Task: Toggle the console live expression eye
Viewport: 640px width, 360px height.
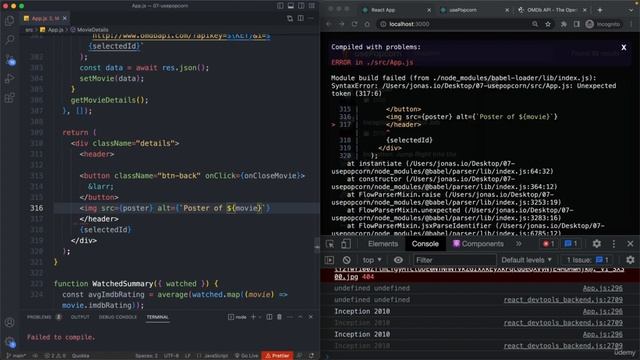Action: (x=398, y=260)
